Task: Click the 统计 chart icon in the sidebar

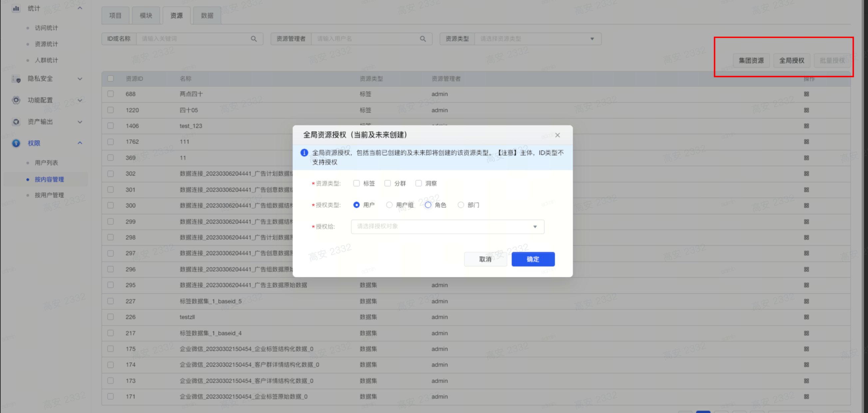Action: 16,8
